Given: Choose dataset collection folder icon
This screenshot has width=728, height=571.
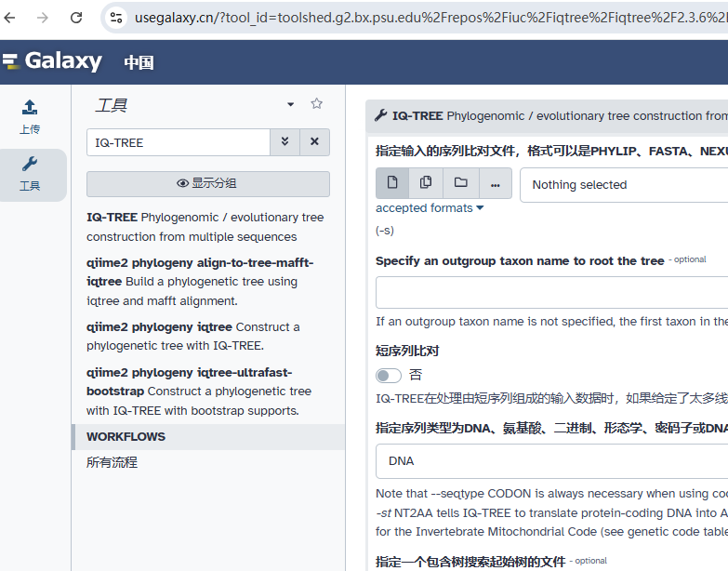Looking at the screenshot, I should (460, 183).
